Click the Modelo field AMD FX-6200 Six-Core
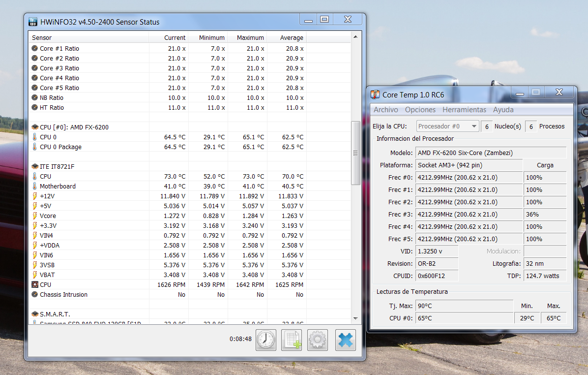 click(491, 153)
